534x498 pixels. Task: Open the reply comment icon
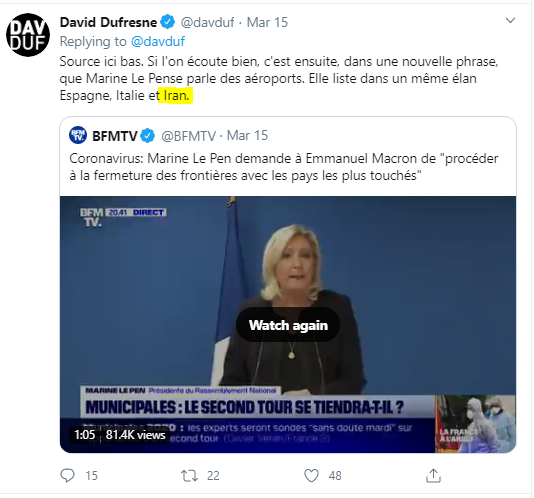coord(67,476)
